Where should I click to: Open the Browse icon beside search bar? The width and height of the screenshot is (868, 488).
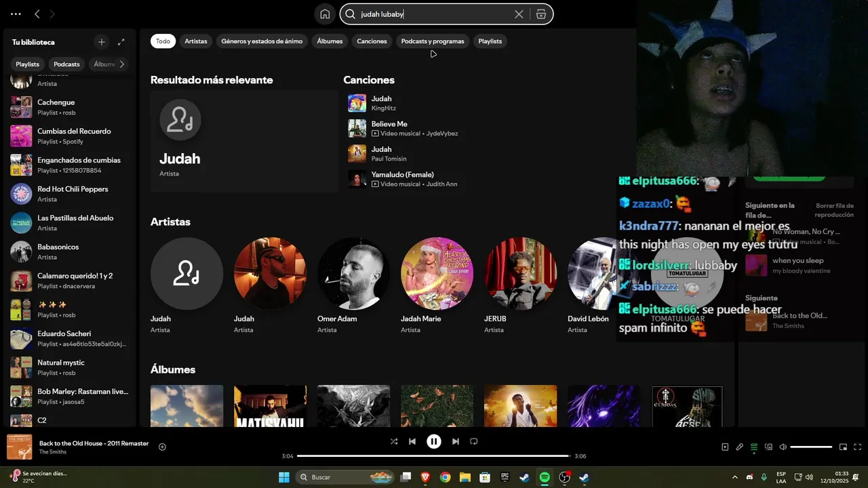point(541,14)
